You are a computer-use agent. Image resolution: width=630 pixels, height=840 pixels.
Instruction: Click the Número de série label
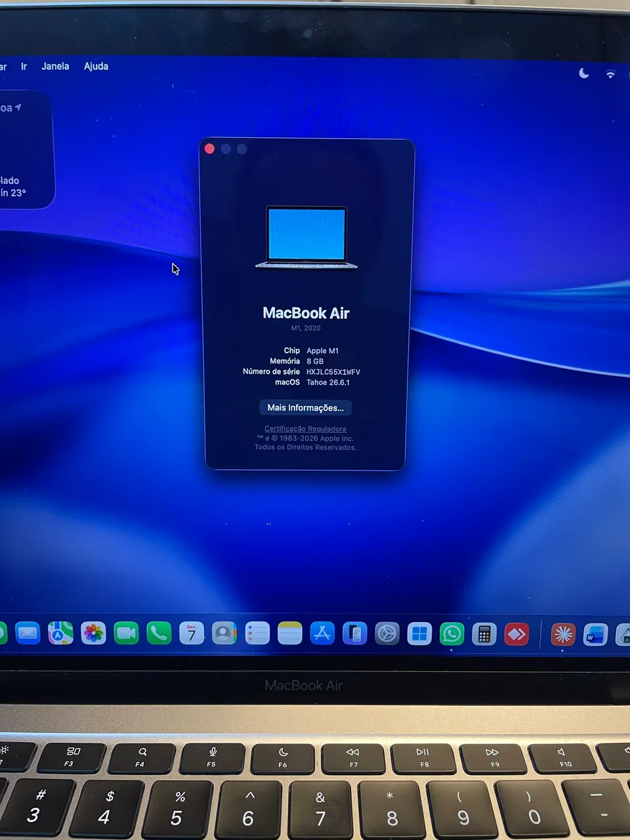click(x=271, y=371)
